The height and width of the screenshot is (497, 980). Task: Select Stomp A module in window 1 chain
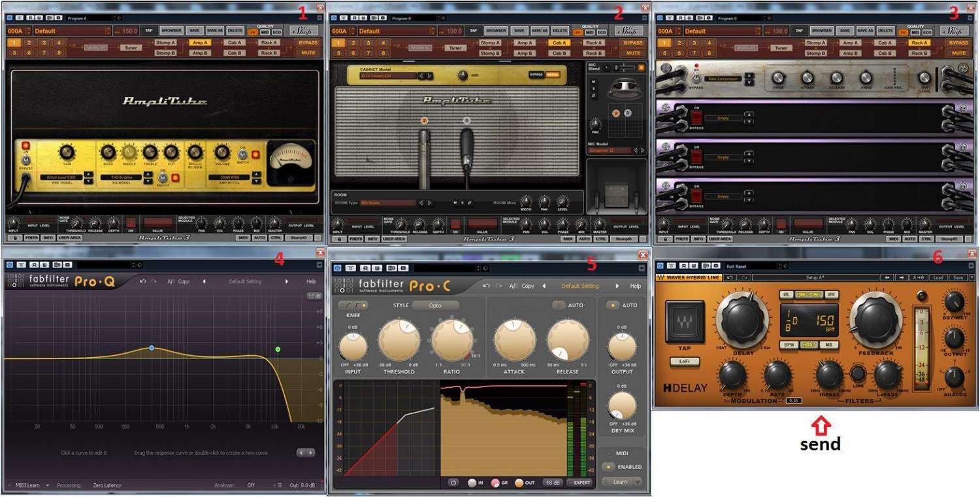pyautogui.click(x=164, y=43)
